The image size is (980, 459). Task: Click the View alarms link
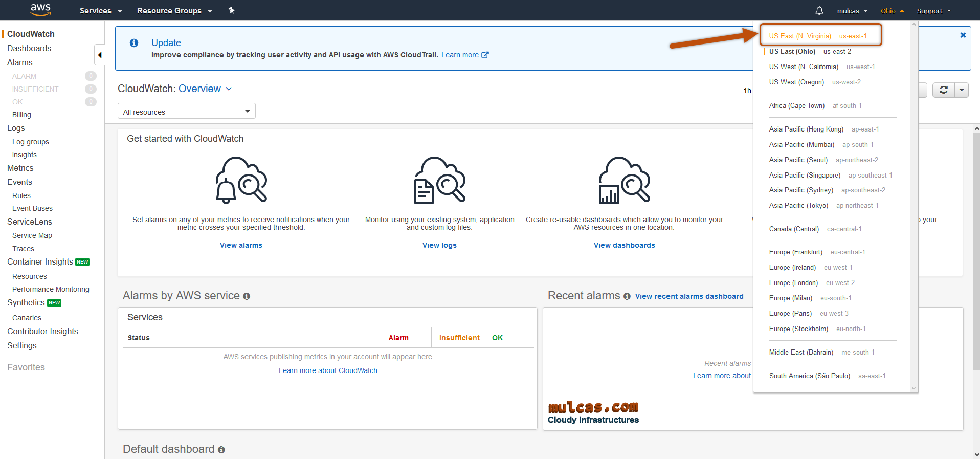241,245
